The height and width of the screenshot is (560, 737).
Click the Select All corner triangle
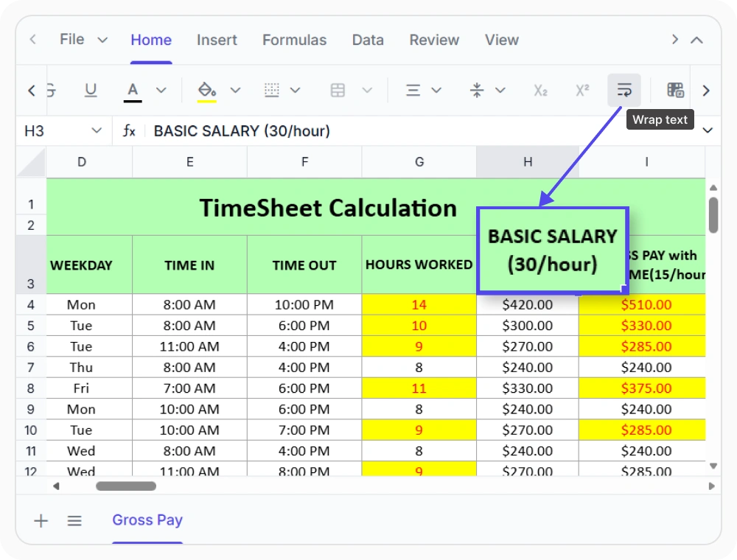[31, 162]
